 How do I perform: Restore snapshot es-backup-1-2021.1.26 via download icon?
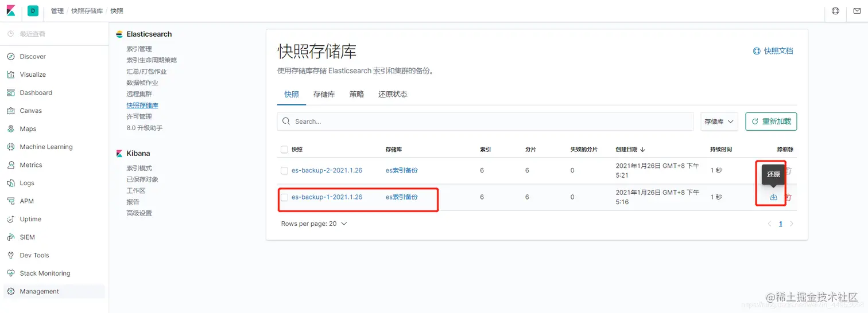[x=773, y=197]
